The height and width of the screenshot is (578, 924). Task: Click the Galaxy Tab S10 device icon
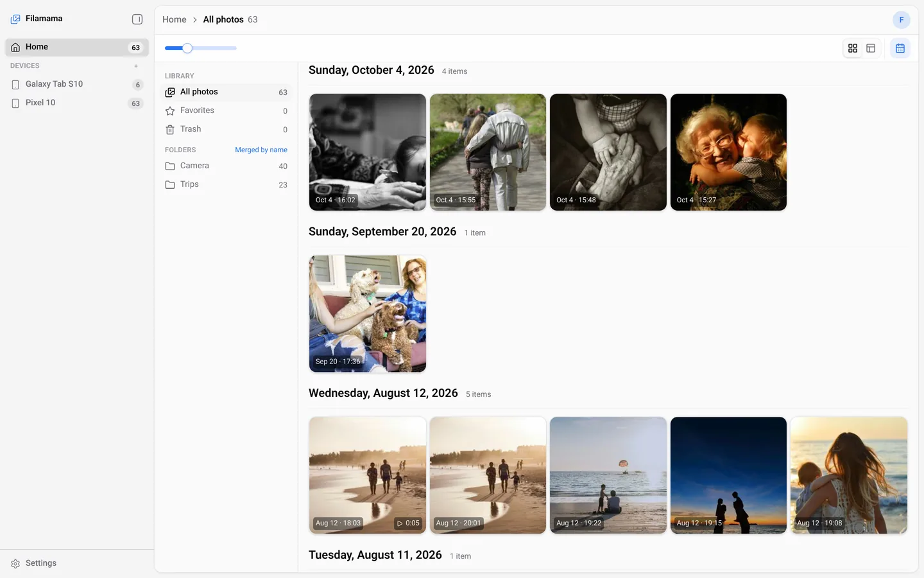click(x=15, y=85)
